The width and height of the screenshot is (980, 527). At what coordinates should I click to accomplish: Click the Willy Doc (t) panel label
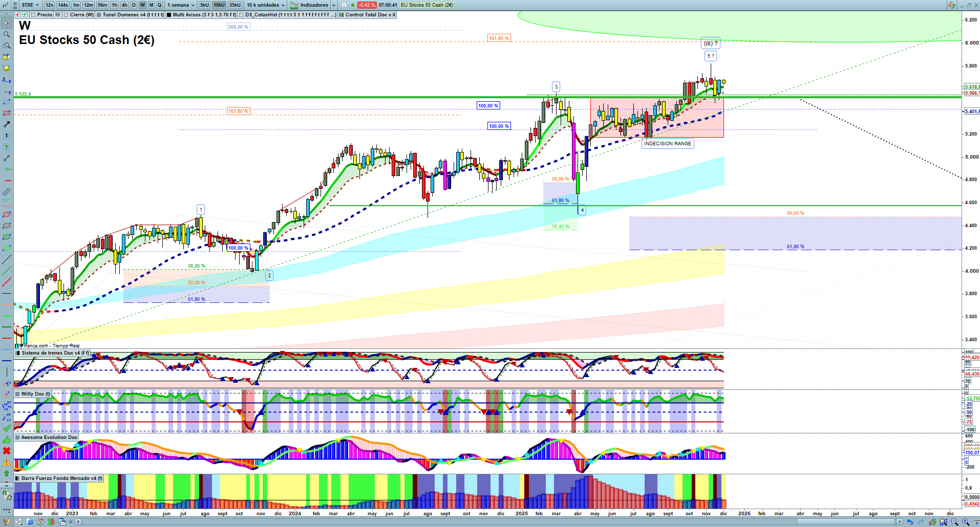[x=36, y=394]
